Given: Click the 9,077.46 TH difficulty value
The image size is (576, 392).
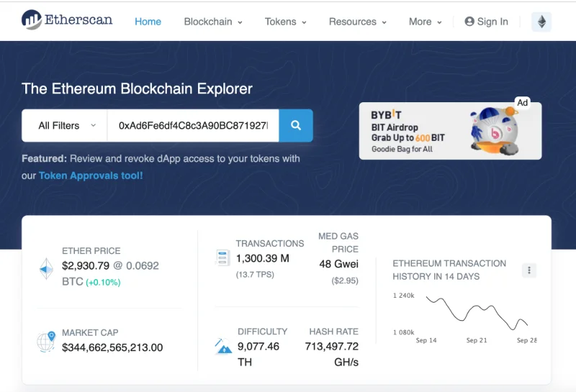Looking at the screenshot, I should point(258,354).
